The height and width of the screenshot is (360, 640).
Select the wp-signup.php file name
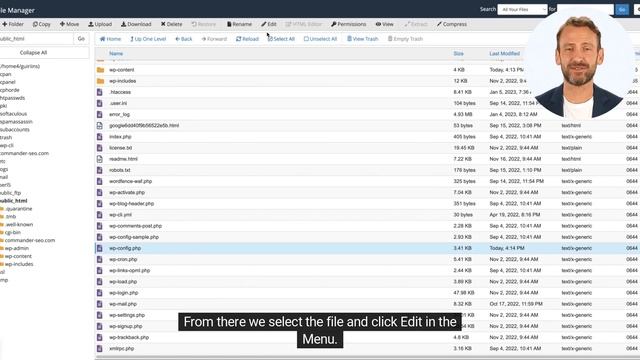pos(125,326)
